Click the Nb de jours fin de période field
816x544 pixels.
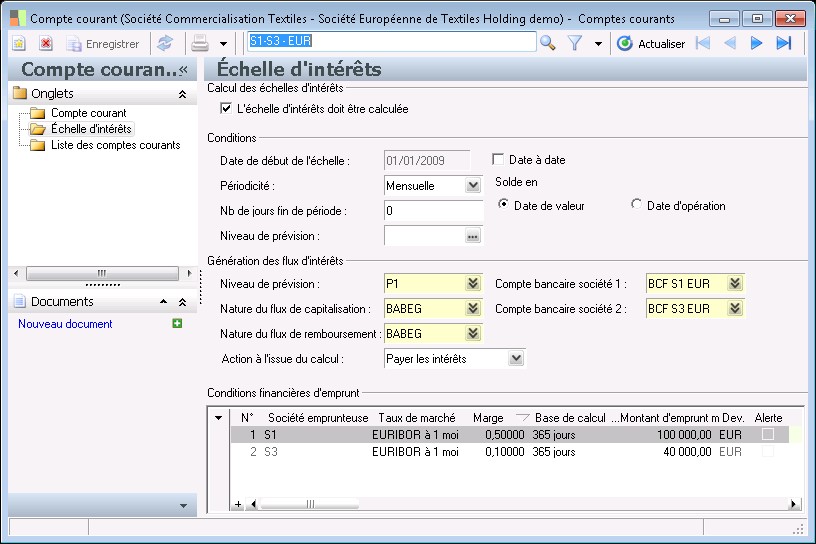click(433, 211)
